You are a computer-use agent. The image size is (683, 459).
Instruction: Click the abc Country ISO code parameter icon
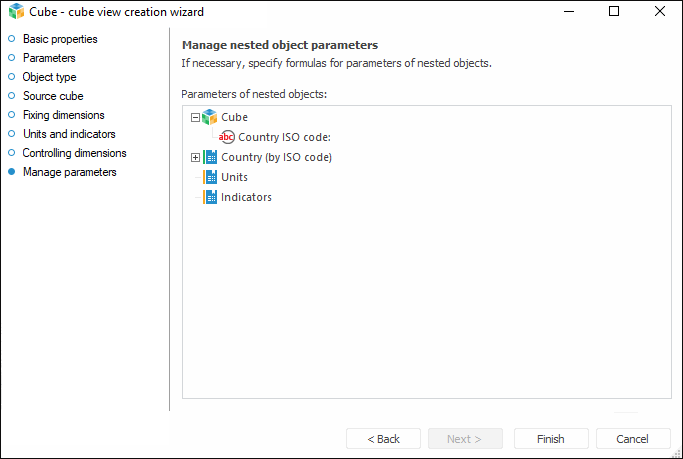coord(227,137)
